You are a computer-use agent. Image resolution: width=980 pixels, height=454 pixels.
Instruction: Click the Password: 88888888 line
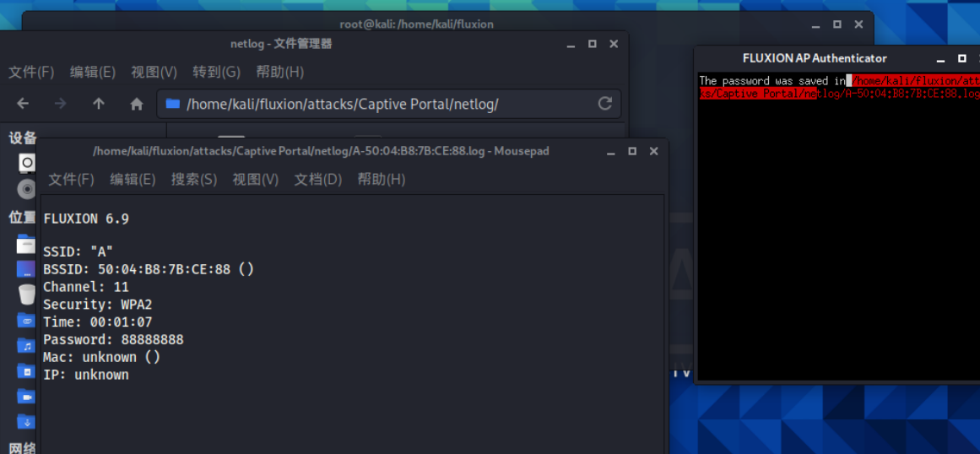[x=113, y=340]
